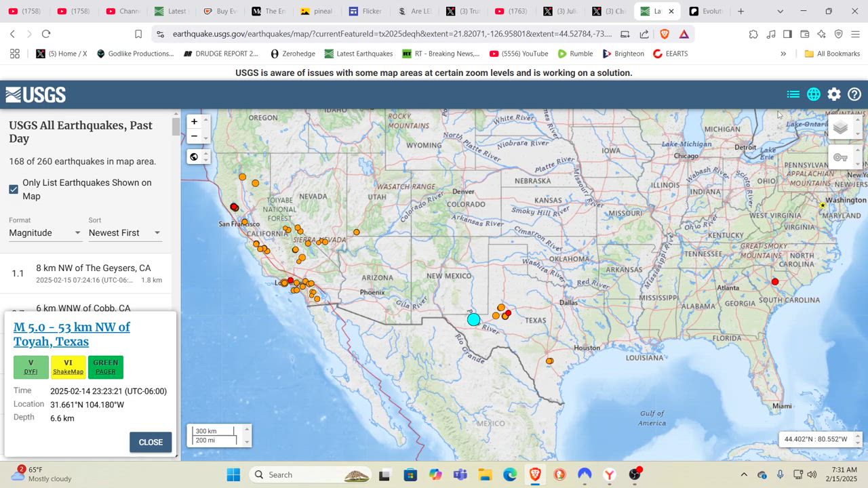Open the map layers control icon
The image size is (868, 488).
pyautogui.click(x=841, y=127)
